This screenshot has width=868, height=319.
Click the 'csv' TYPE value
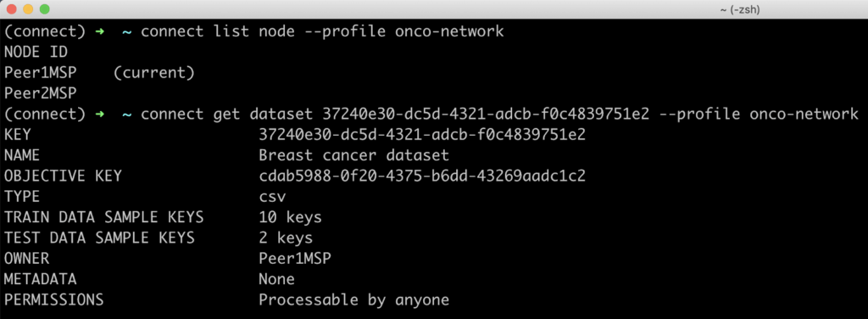click(272, 197)
